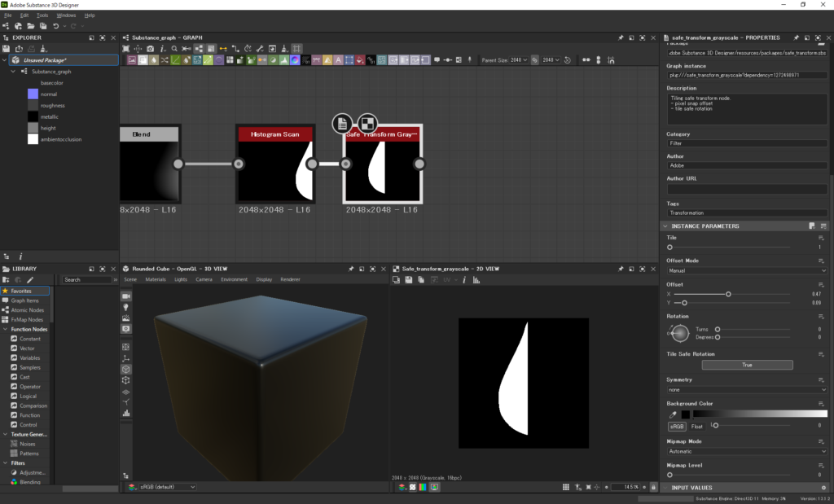Click the Rotation angle dial
This screenshot has width=834, height=504.
(679, 333)
